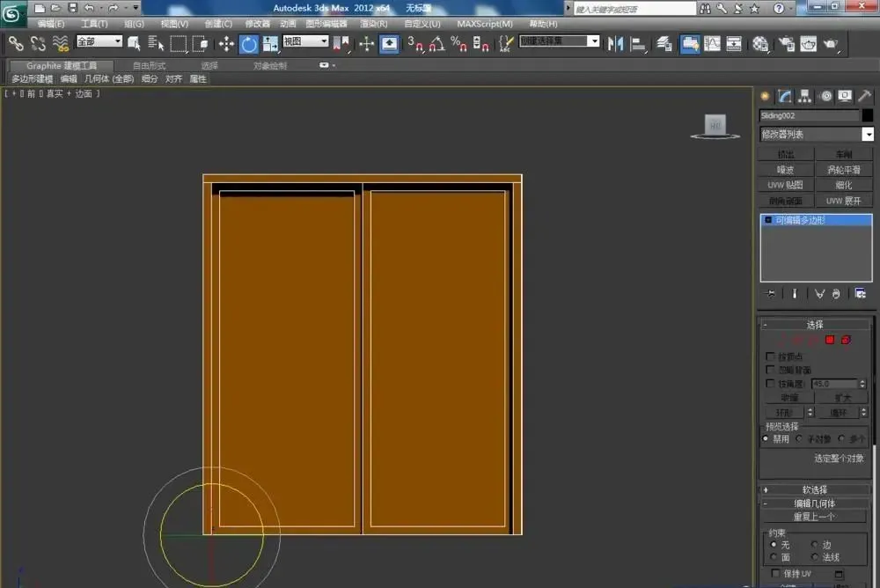Enable the 按顶点 checkbox
The image size is (880, 588).
(x=770, y=356)
